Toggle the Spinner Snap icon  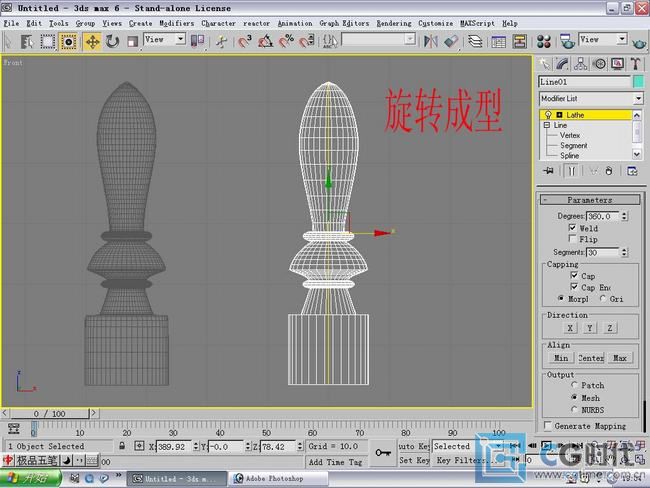tap(307, 41)
